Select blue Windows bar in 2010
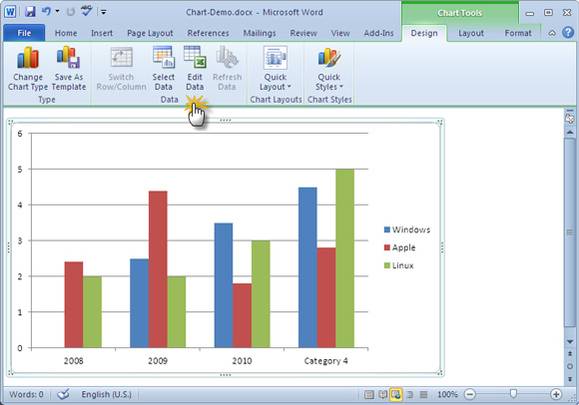579x405 pixels. click(x=223, y=285)
